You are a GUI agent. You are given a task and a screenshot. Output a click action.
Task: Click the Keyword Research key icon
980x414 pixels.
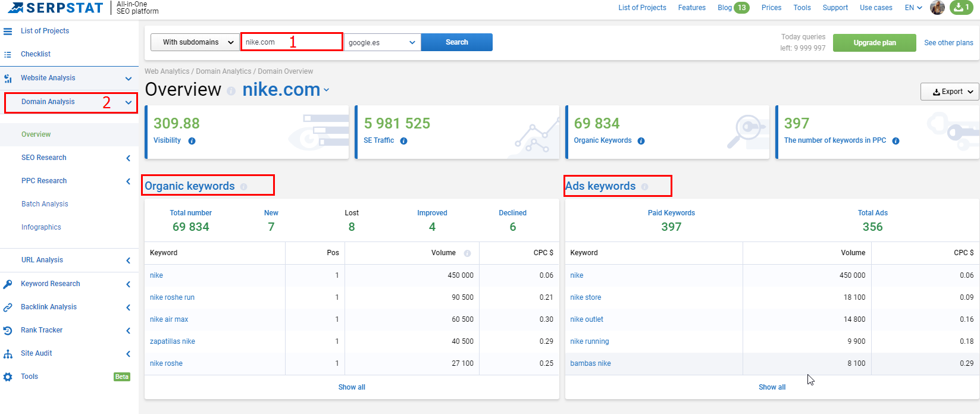(8, 284)
